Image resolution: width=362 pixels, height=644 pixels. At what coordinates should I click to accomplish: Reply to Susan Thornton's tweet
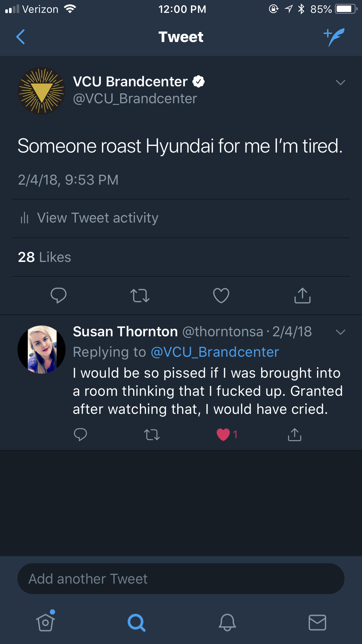click(x=80, y=435)
